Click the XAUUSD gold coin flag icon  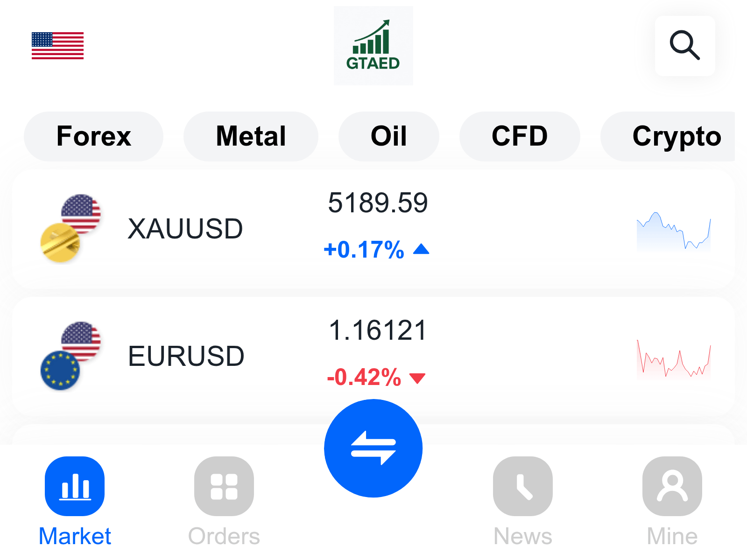(70, 229)
